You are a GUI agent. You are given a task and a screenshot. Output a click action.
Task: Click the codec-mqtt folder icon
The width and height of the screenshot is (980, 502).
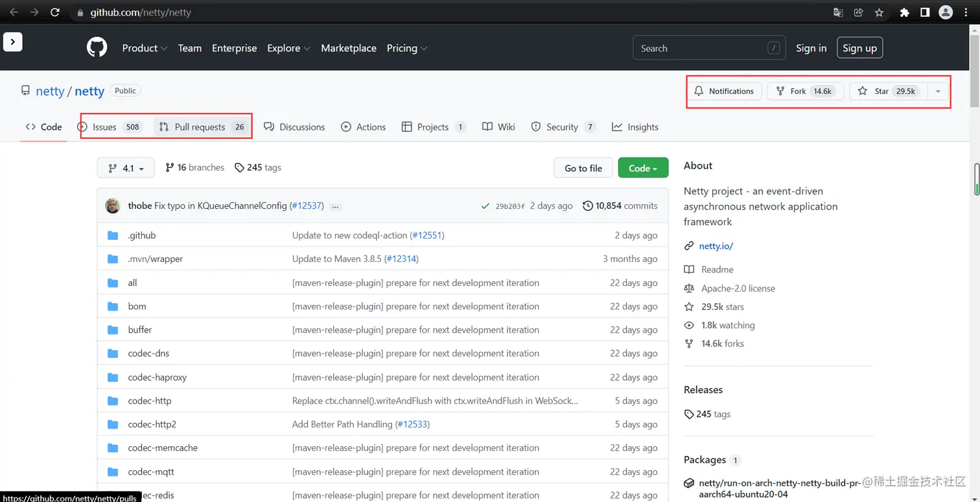[x=113, y=472]
